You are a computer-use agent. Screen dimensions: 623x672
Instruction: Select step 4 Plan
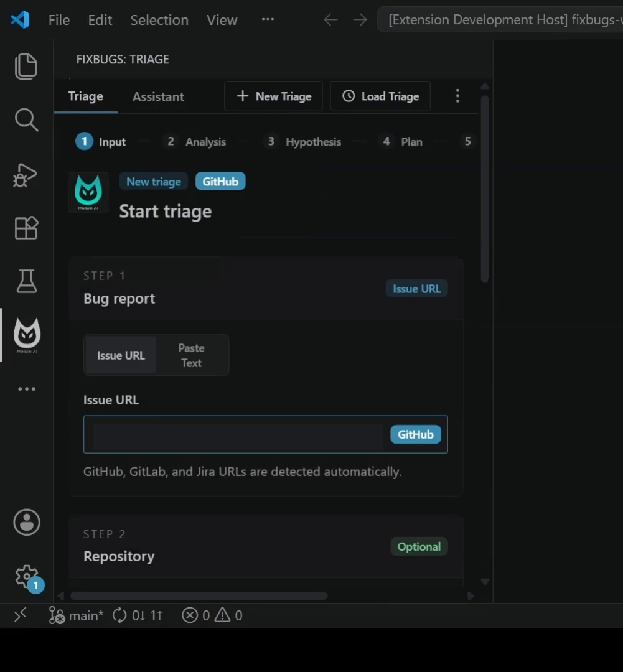tap(400, 141)
